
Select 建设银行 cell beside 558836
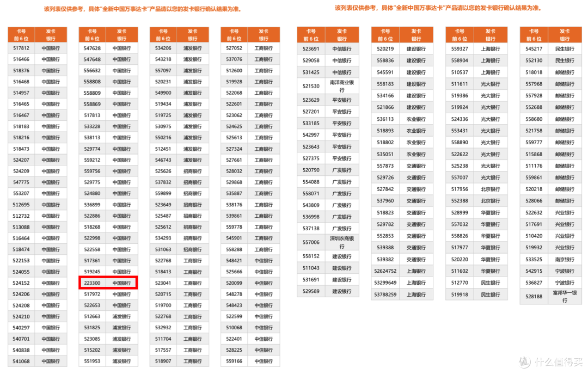[x=416, y=60]
